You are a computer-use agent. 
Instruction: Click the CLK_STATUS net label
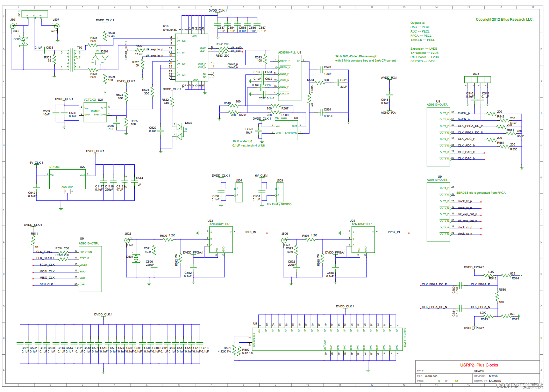click(46, 258)
